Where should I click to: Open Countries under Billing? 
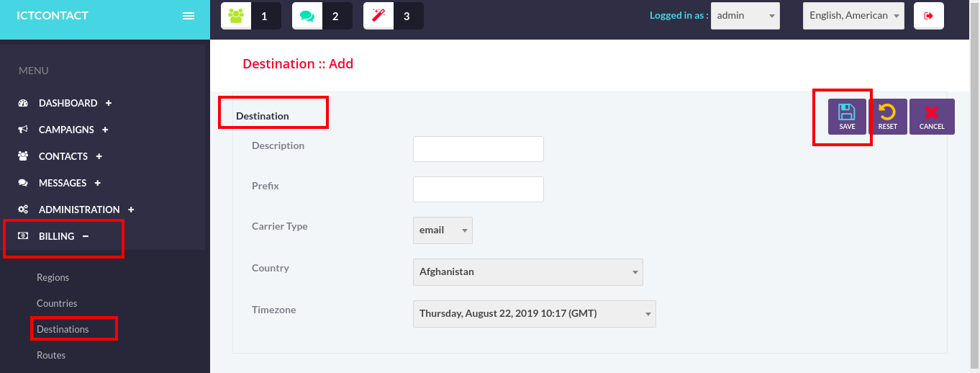coord(57,303)
